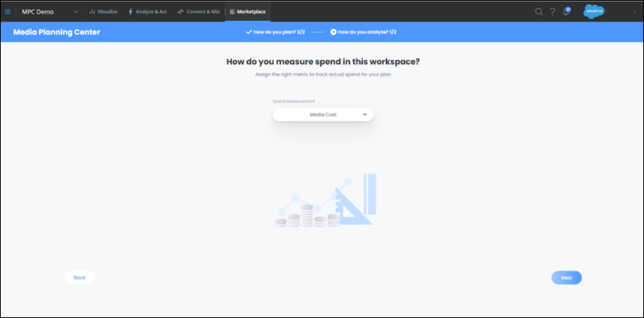The height and width of the screenshot is (318, 644).
Task: Open the hamburger main menu icon
Action: click(7, 11)
